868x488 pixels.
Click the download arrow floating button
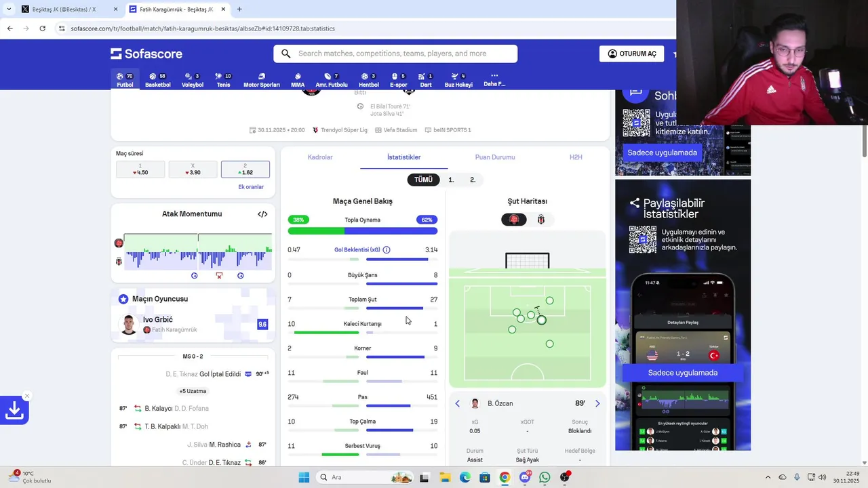tap(14, 410)
